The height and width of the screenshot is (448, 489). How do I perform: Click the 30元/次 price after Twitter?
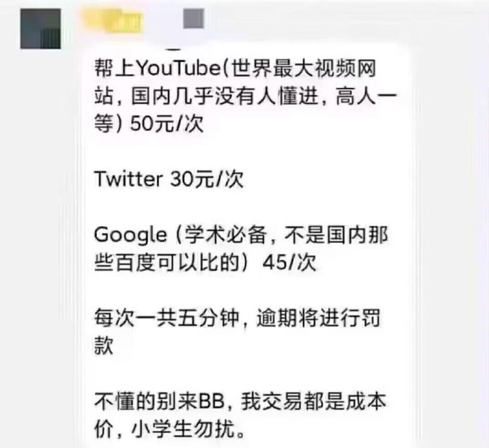[206, 179]
